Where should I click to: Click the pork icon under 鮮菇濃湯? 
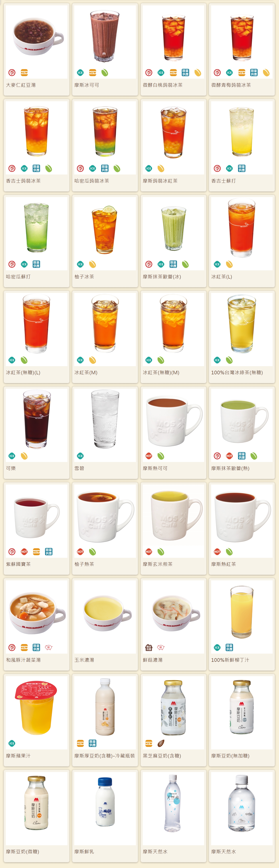161,648
